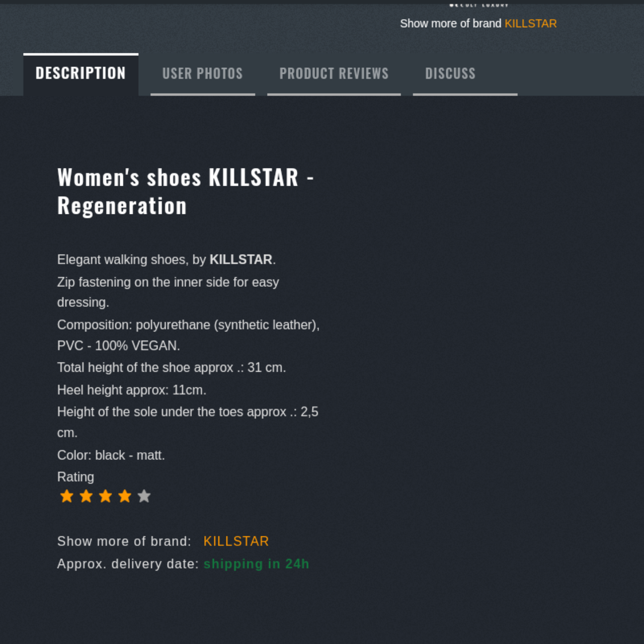Click the green 'shipping in 24h' text
644x644 pixels.
point(256,564)
